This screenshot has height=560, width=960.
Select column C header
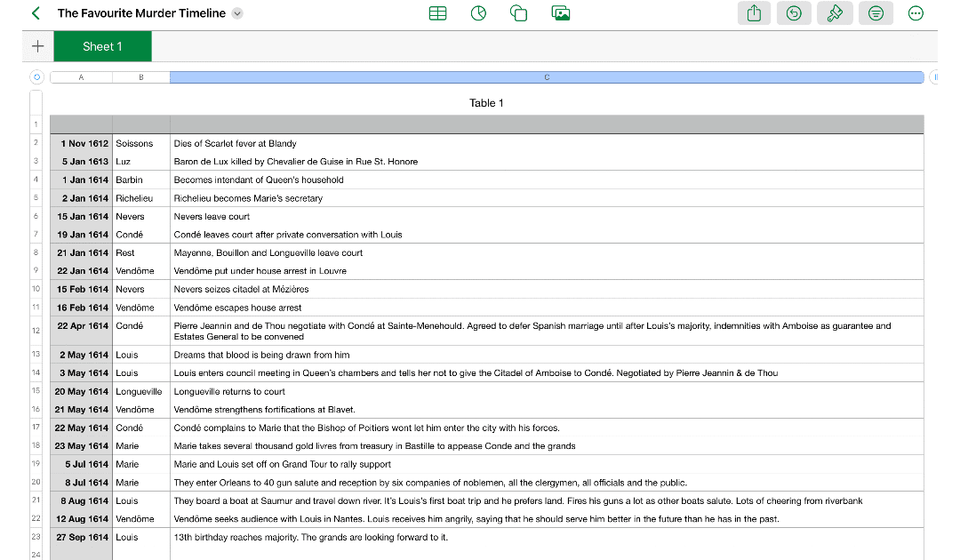[x=547, y=77]
